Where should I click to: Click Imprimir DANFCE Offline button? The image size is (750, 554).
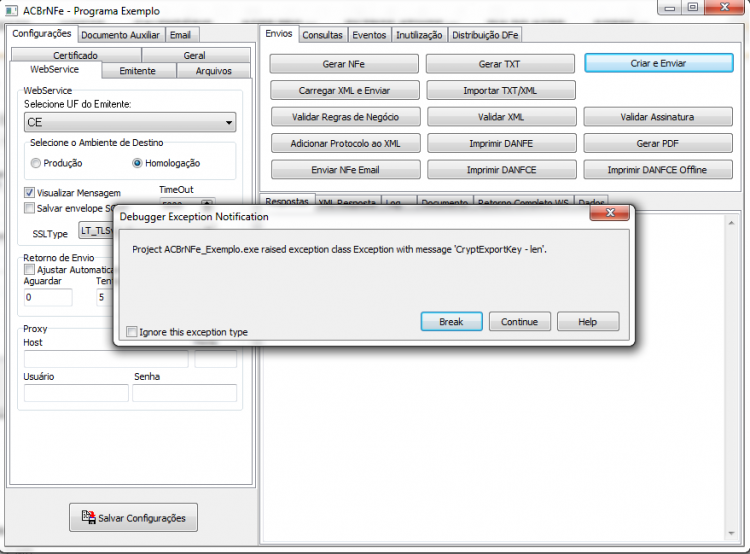point(658,169)
